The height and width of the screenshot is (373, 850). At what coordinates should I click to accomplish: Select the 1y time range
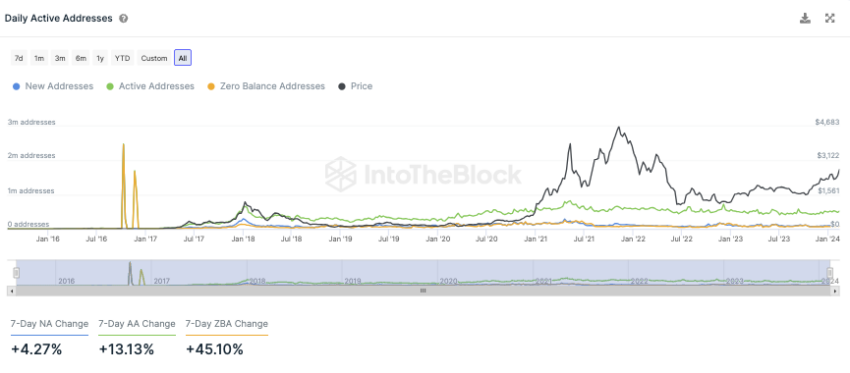(100, 58)
